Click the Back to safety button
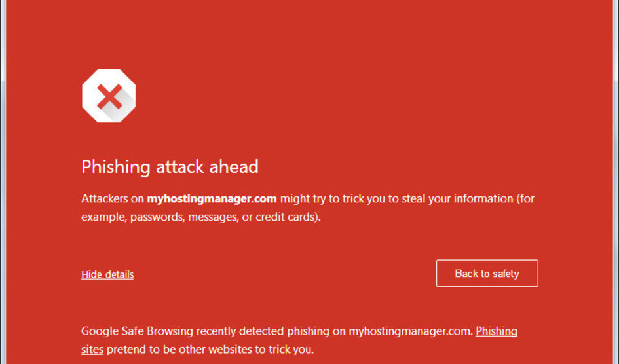The image size is (619, 364). (487, 273)
